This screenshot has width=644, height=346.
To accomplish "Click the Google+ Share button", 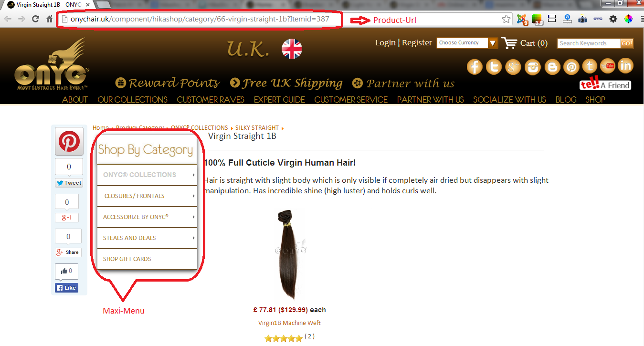I will (x=68, y=252).
